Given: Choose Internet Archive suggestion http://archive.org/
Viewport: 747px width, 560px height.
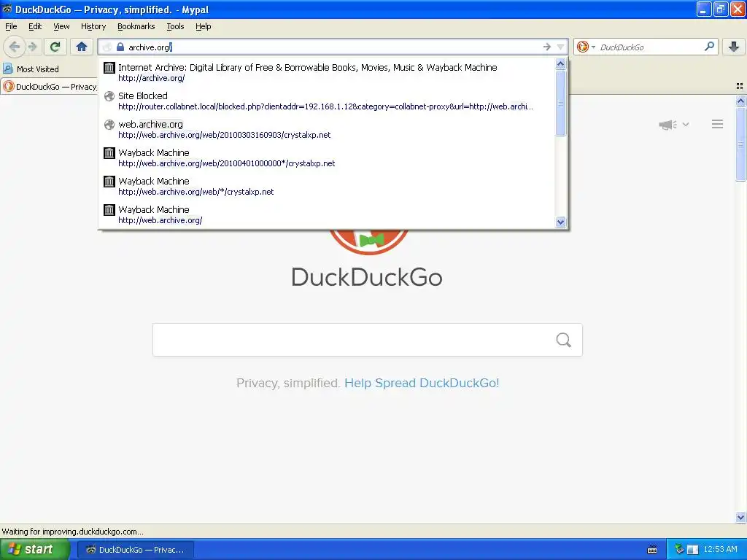Looking at the screenshot, I should [328, 72].
